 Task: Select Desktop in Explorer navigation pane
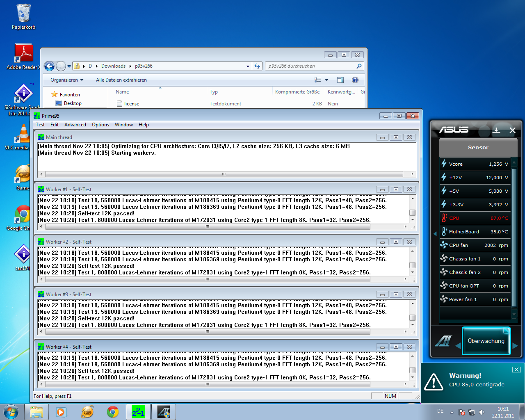73,103
